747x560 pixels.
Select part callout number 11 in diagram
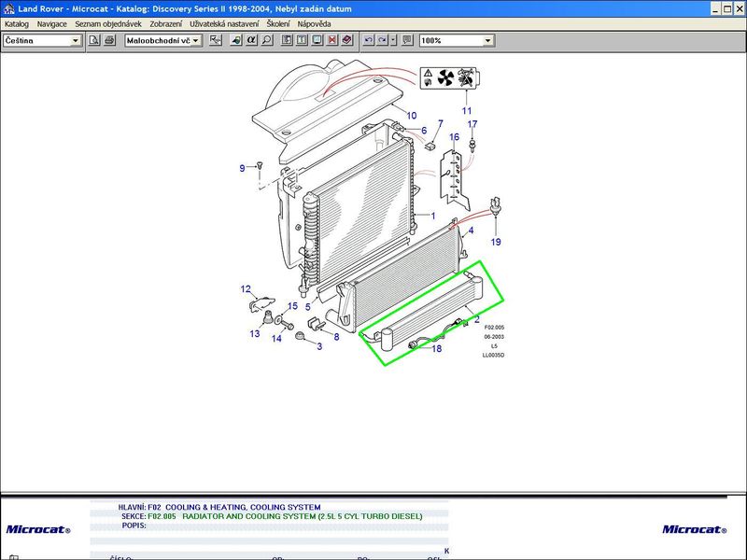tap(468, 111)
